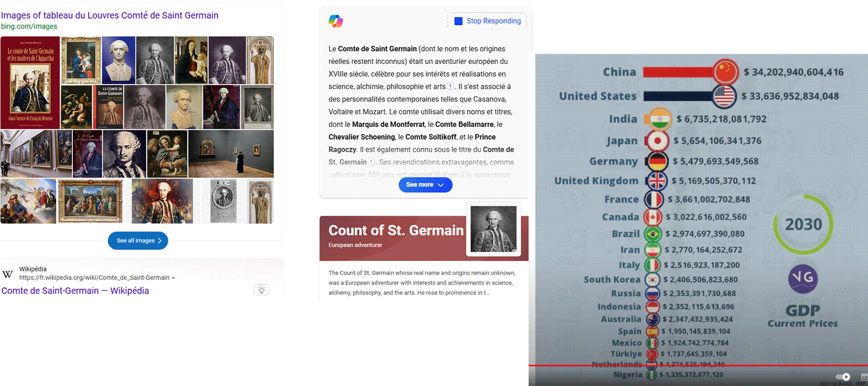Click the 'European adventurer' subtitle
This screenshot has width=868, height=386.
pyautogui.click(x=355, y=245)
